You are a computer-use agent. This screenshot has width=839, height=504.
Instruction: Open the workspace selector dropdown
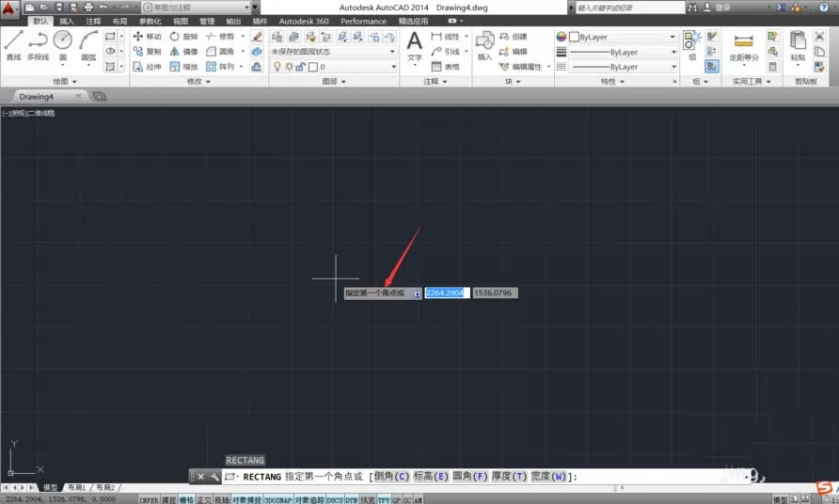[197, 8]
